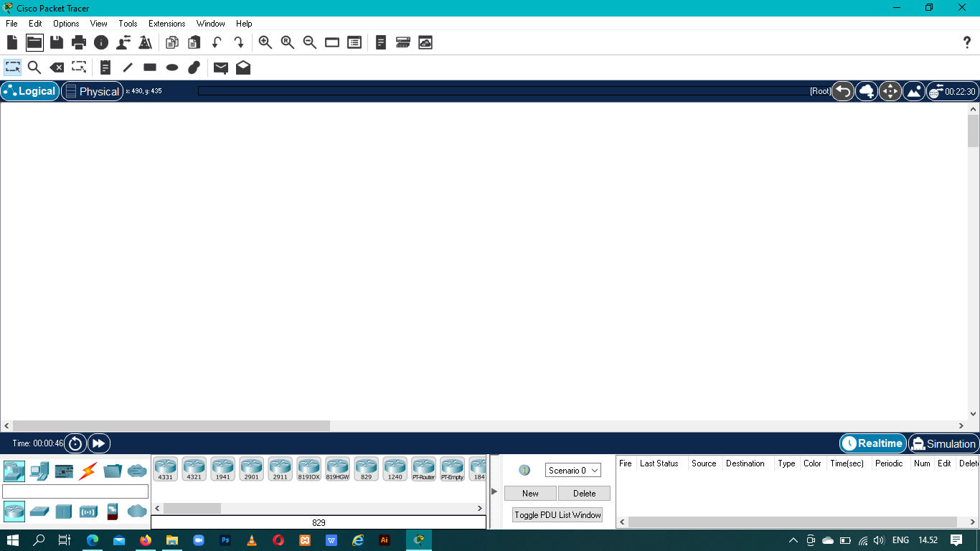The image size is (980, 551).
Task: Open the Tools menu
Action: (128, 24)
